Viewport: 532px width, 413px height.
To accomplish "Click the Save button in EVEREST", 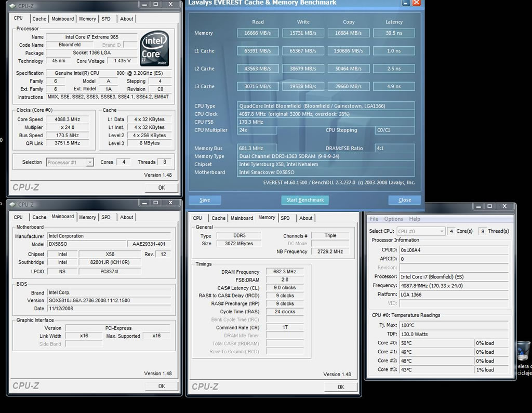I will (x=205, y=200).
